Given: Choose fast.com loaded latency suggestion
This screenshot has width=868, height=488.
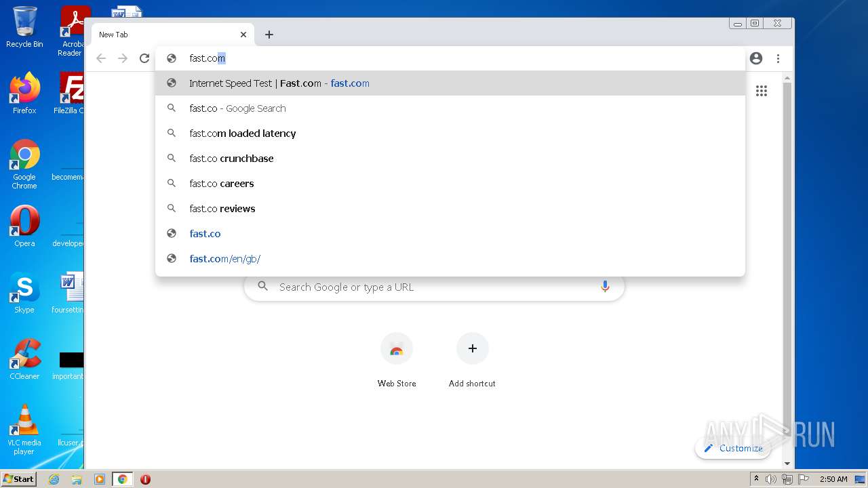Looking at the screenshot, I should point(450,134).
